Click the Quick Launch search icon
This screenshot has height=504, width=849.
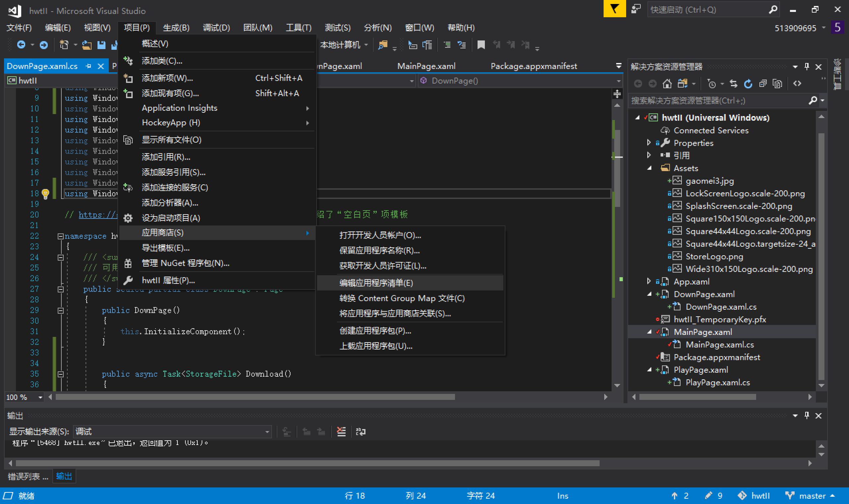tap(773, 10)
